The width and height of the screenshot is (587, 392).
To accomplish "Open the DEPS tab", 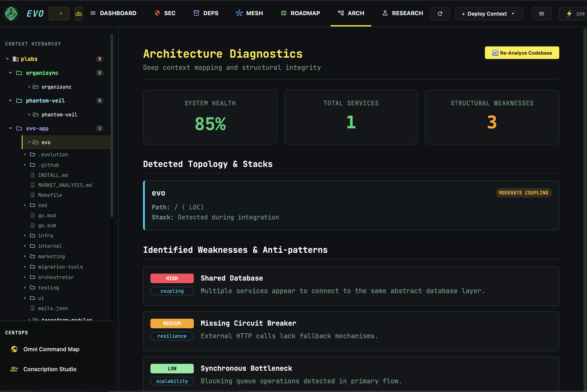I will [206, 13].
